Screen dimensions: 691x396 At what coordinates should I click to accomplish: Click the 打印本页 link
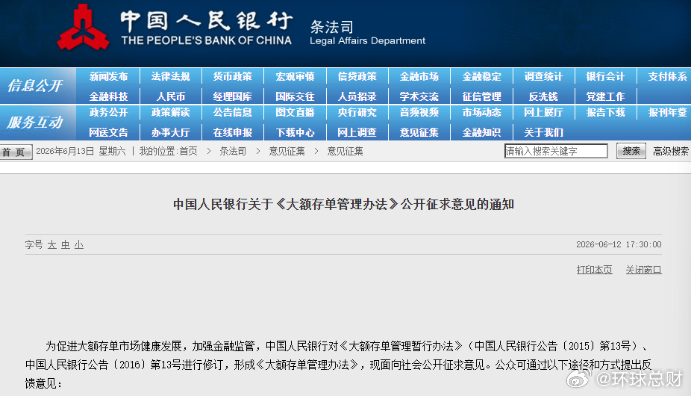[x=594, y=270]
